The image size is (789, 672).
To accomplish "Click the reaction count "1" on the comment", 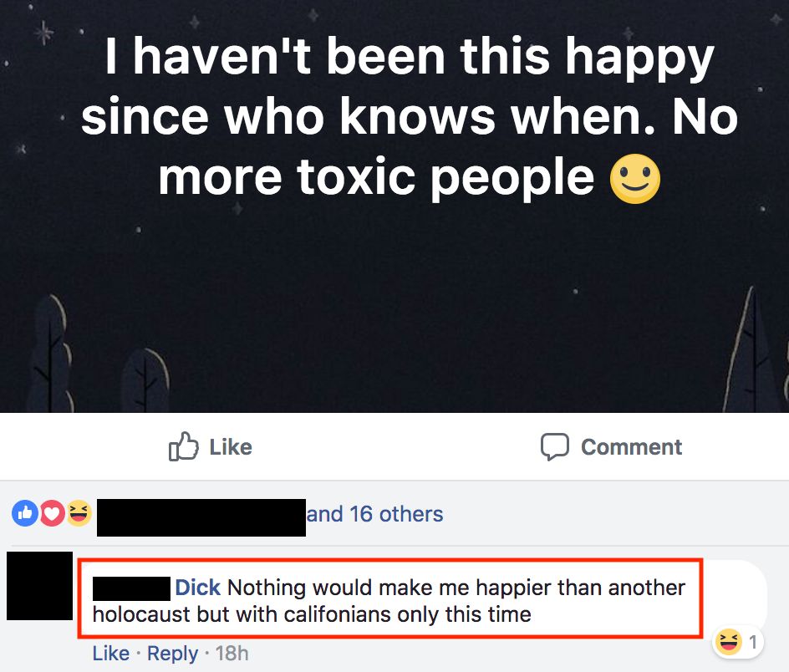I will coord(752,643).
